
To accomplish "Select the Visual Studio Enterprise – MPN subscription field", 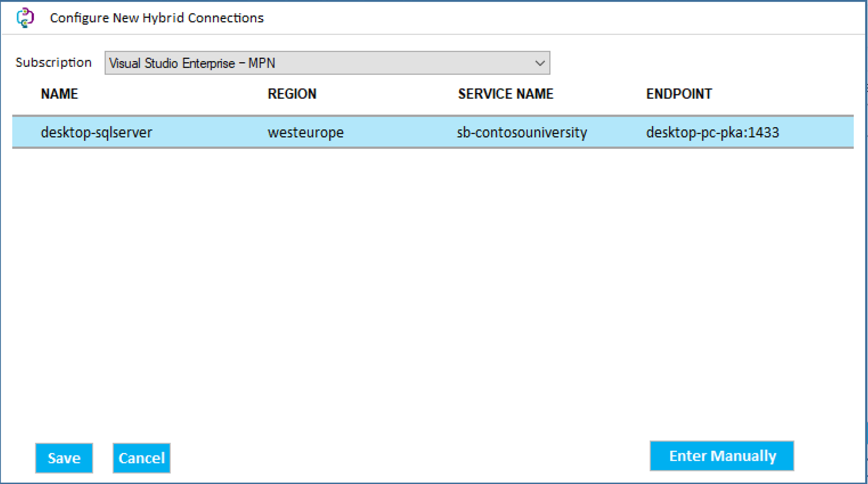I will pos(298,63).
